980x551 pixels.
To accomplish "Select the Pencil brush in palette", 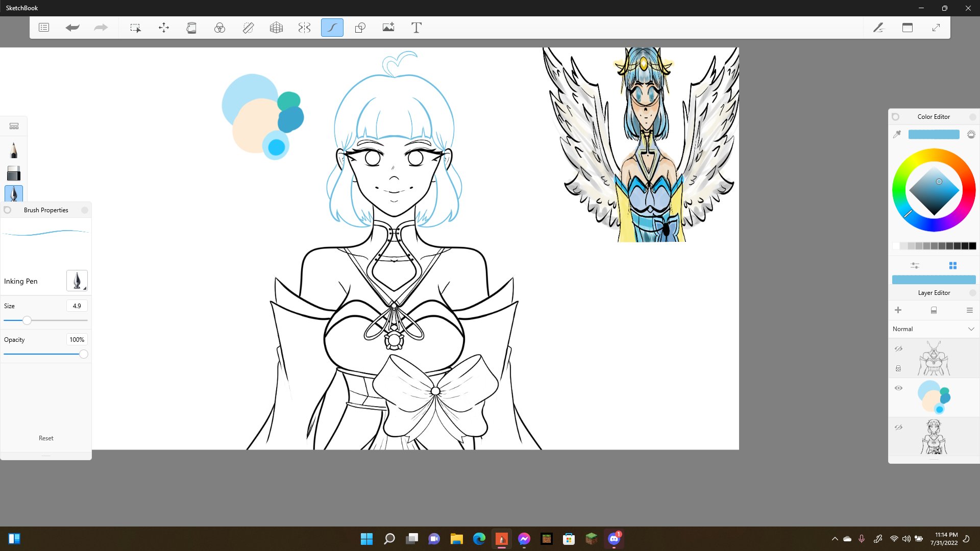I will click(14, 151).
